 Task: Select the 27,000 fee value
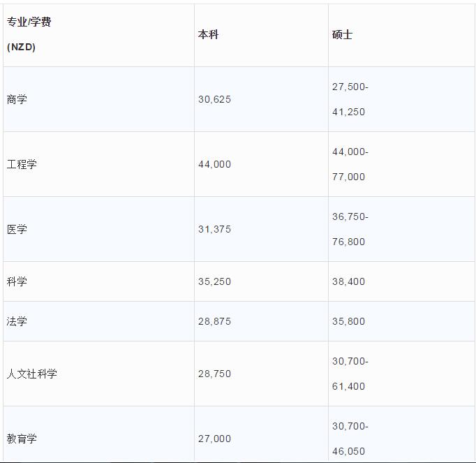[214, 439]
